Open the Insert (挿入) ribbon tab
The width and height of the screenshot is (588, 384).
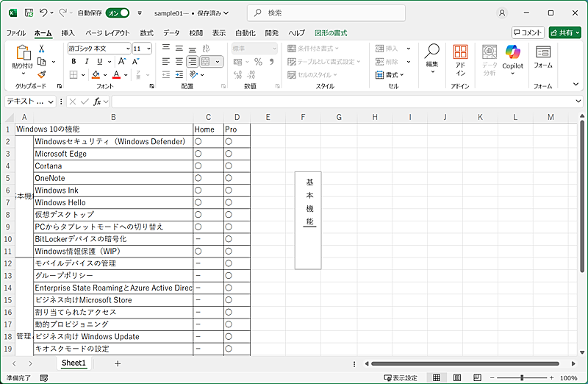(68, 33)
